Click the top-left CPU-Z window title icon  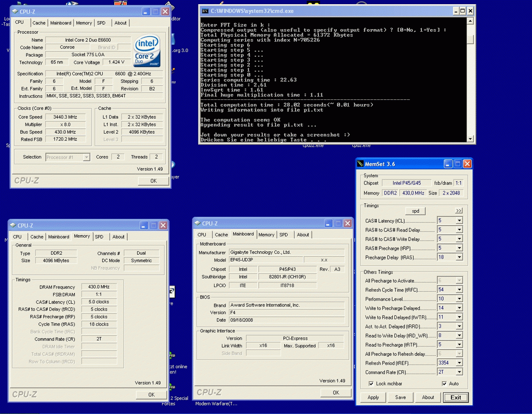15,11
